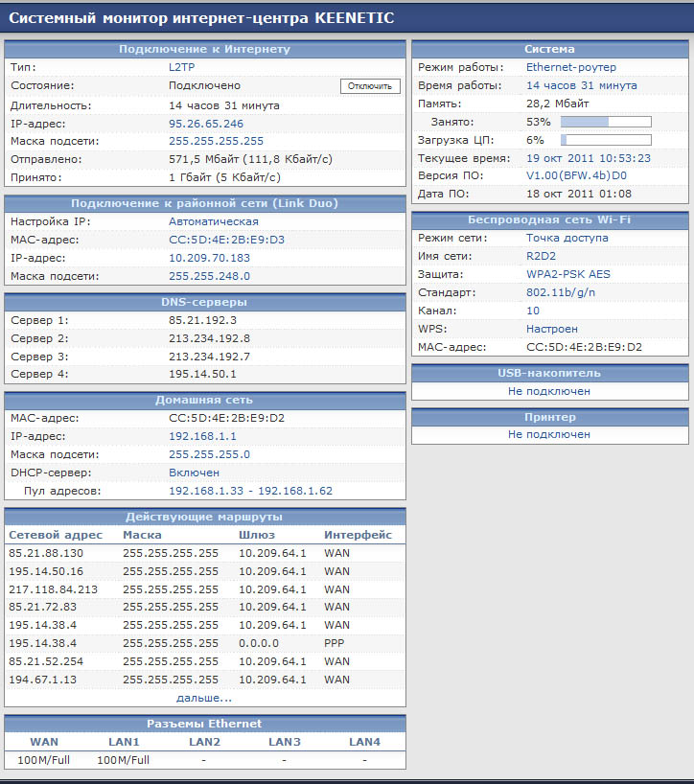Click the firmware date 18 окт 2011 01:08
The height and width of the screenshot is (784, 694).
(x=579, y=194)
